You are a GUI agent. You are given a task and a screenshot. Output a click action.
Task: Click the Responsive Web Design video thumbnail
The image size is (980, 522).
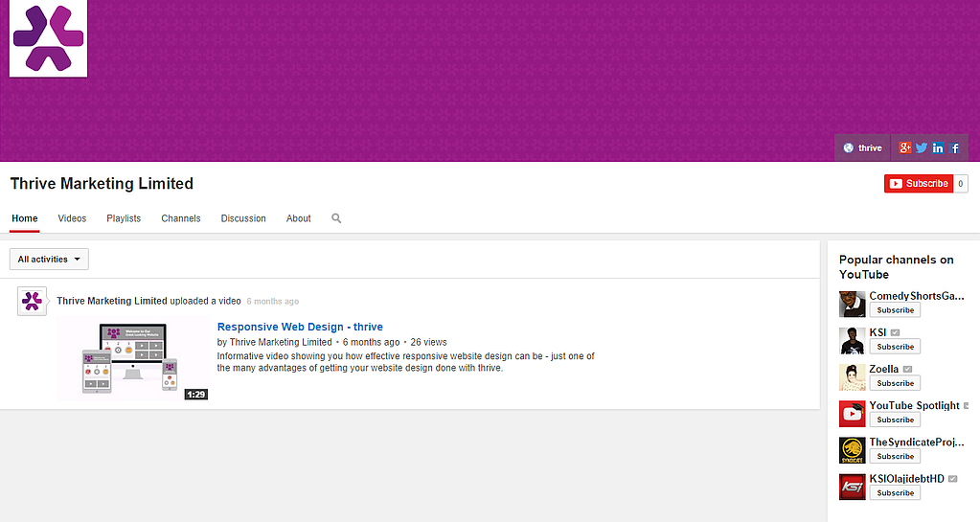coord(132,359)
